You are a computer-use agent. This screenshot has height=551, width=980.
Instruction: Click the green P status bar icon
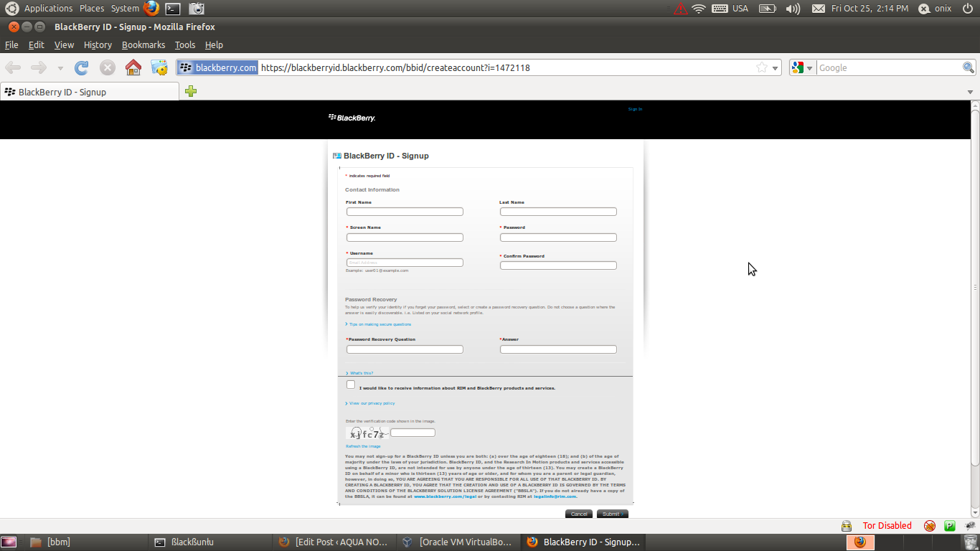[x=950, y=526]
